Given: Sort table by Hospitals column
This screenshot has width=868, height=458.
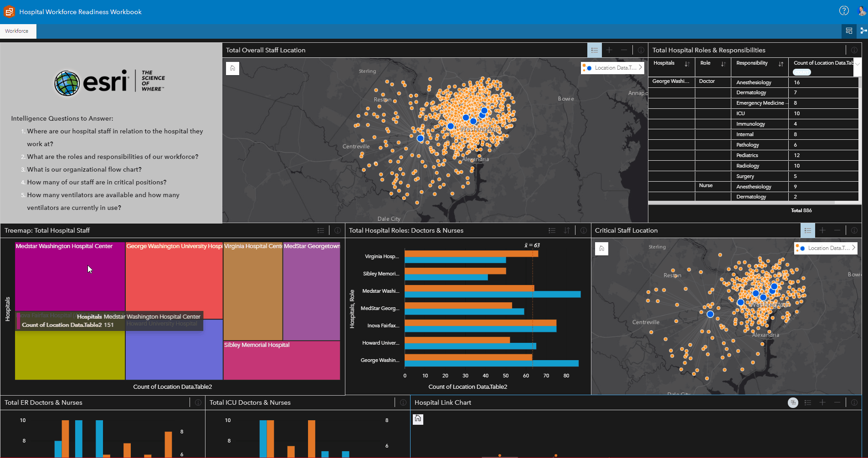Looking at the screenshot, I should (687, 64).
